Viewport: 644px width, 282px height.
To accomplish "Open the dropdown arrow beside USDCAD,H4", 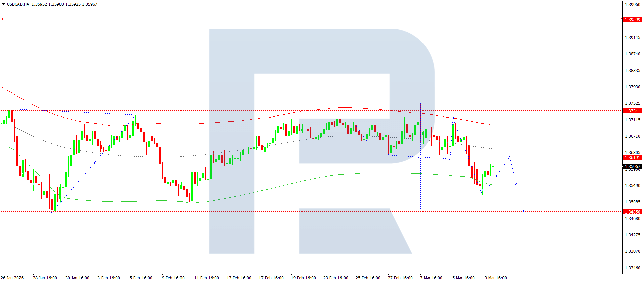I will 3,4.
